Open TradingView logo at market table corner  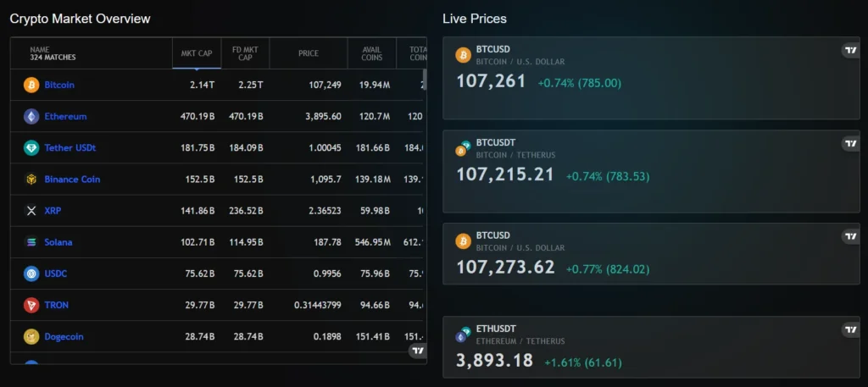[418, 351]
